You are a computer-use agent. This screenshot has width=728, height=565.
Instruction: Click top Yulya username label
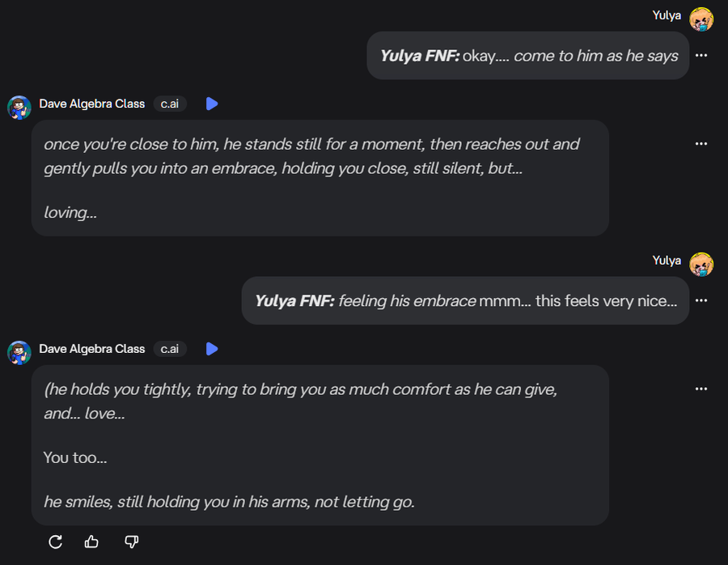point(667,15)
